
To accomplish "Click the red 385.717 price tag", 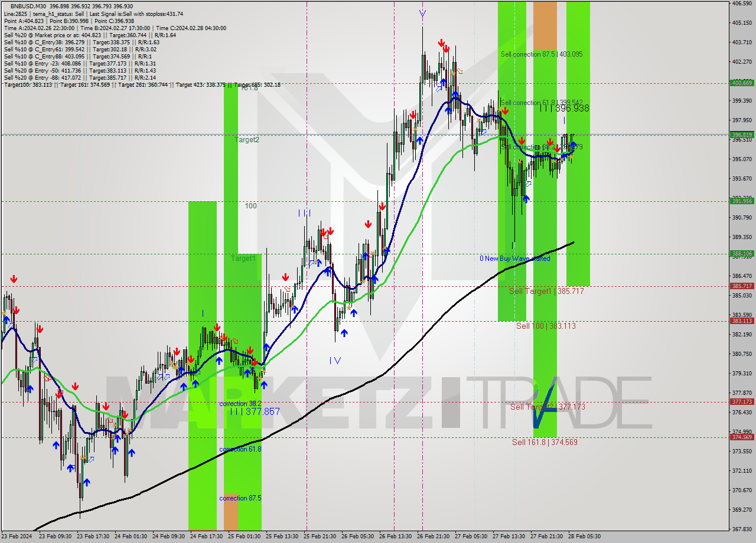I will point(742,286).
